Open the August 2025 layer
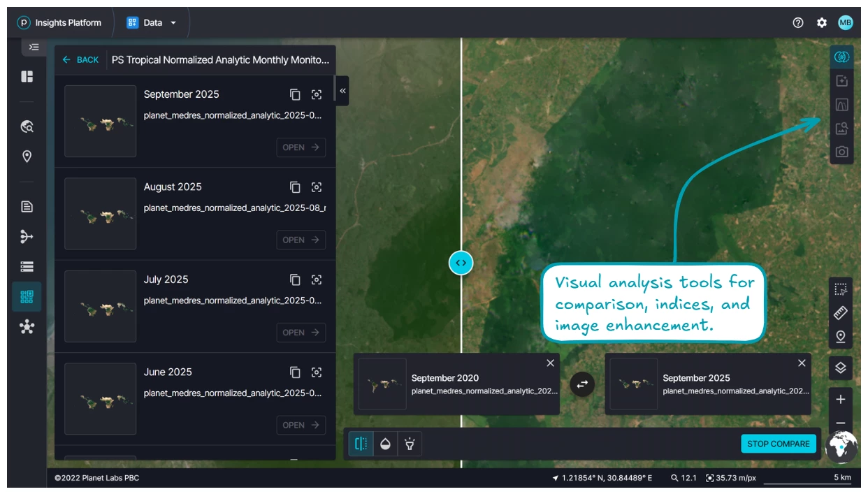The width and height of the screenshot is (868, 494). [x=301, y=240]
